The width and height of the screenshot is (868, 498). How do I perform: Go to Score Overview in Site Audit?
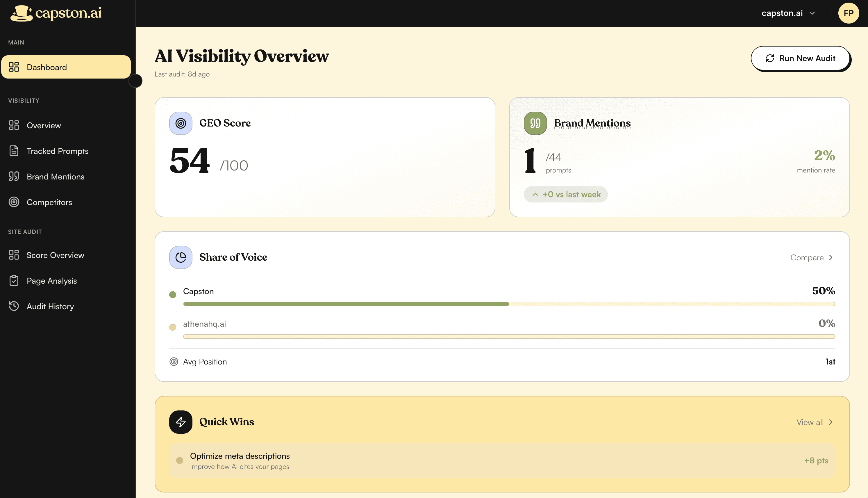pyautogui.click(x=55, y=255)
